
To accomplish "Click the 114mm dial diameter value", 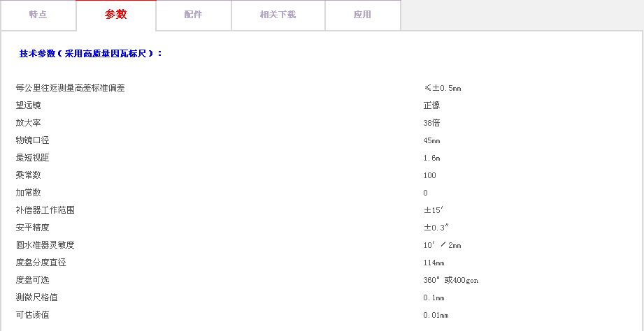I will 434,263.
